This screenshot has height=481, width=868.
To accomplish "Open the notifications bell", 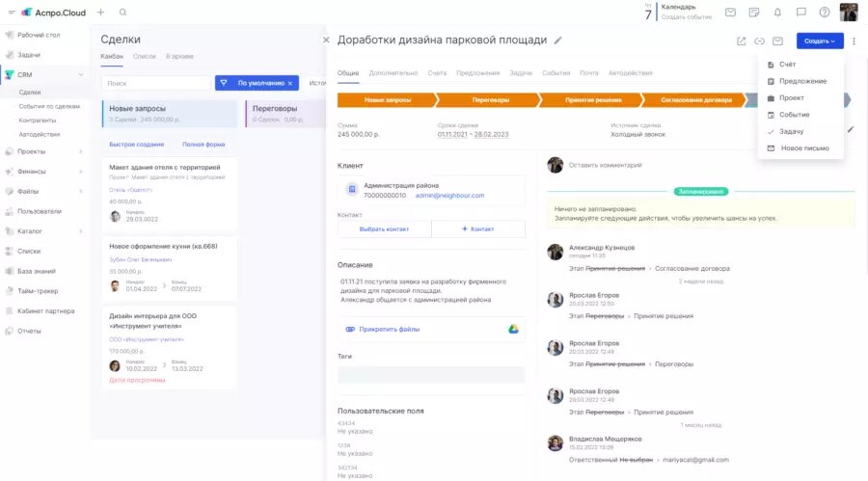I will pyautogui.click(x=777, y=13).
